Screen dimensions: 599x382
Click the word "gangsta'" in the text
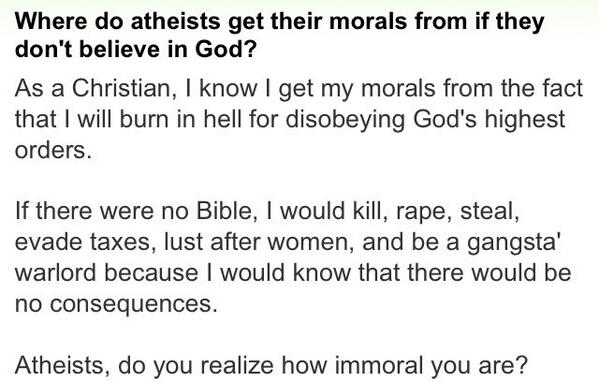pyautogui.click(x=513, y=243)
